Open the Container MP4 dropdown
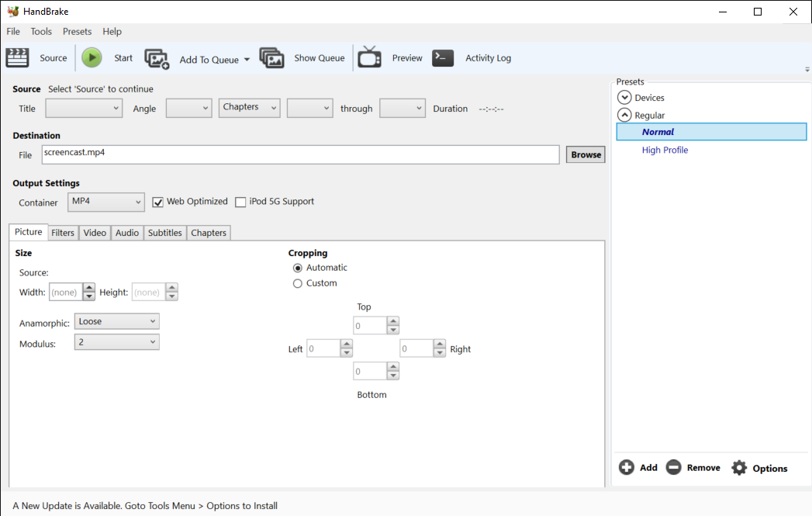 click(105, 202)
